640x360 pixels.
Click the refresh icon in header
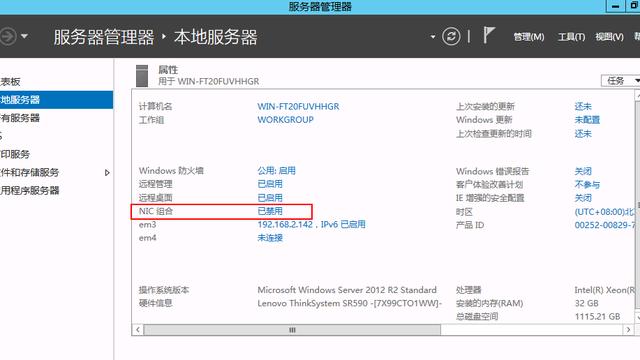(451, 37)
